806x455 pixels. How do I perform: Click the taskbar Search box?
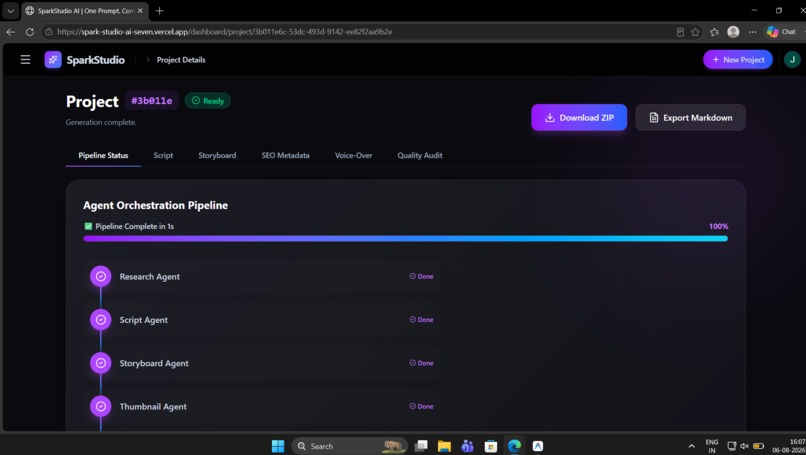[350, 446]
